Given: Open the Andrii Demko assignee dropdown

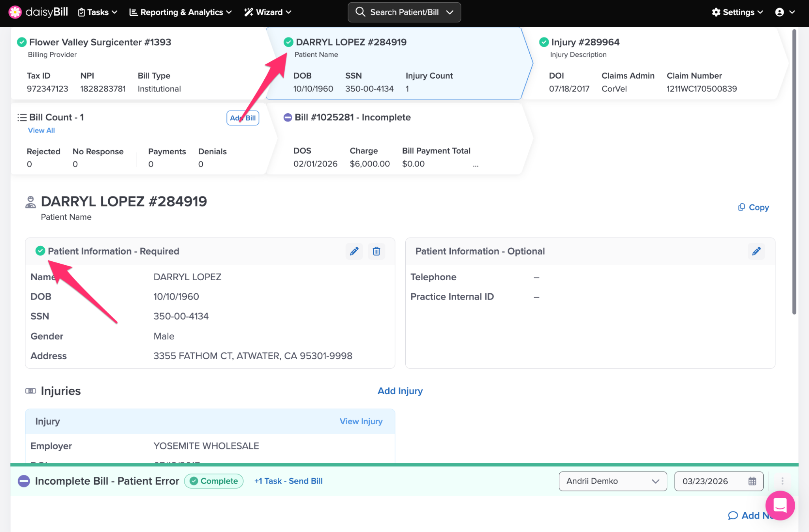Looking at the screenshot, I should (613, 481).
